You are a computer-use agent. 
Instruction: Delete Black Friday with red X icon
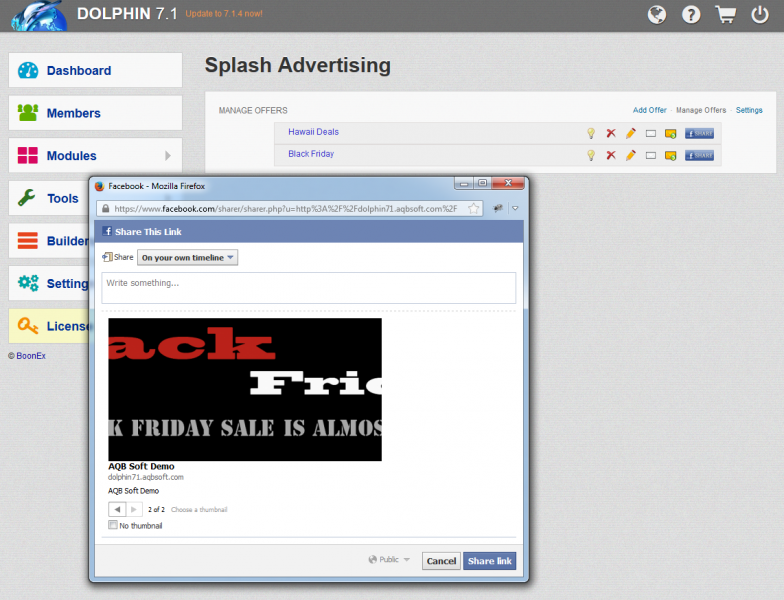click(611, 155)
